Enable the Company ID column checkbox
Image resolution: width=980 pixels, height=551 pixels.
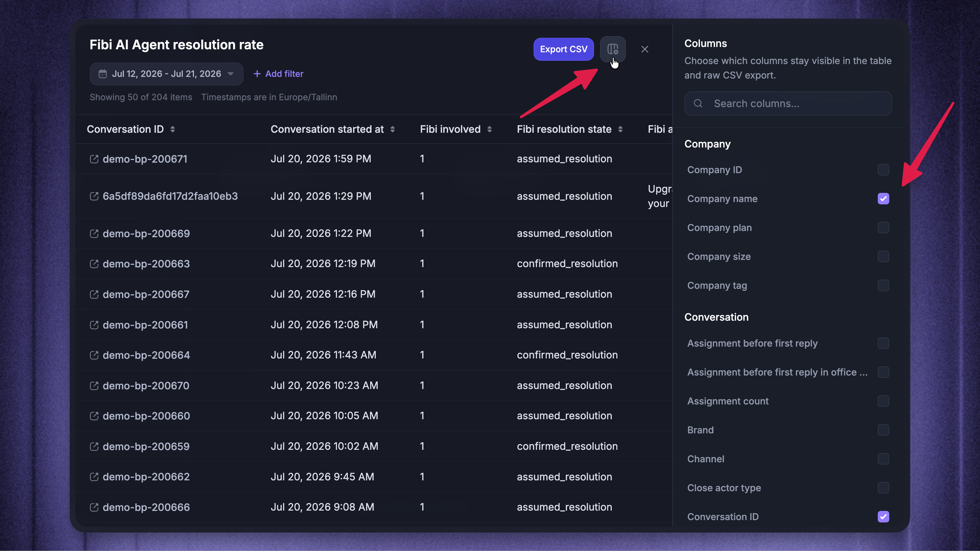coord(883,170)
